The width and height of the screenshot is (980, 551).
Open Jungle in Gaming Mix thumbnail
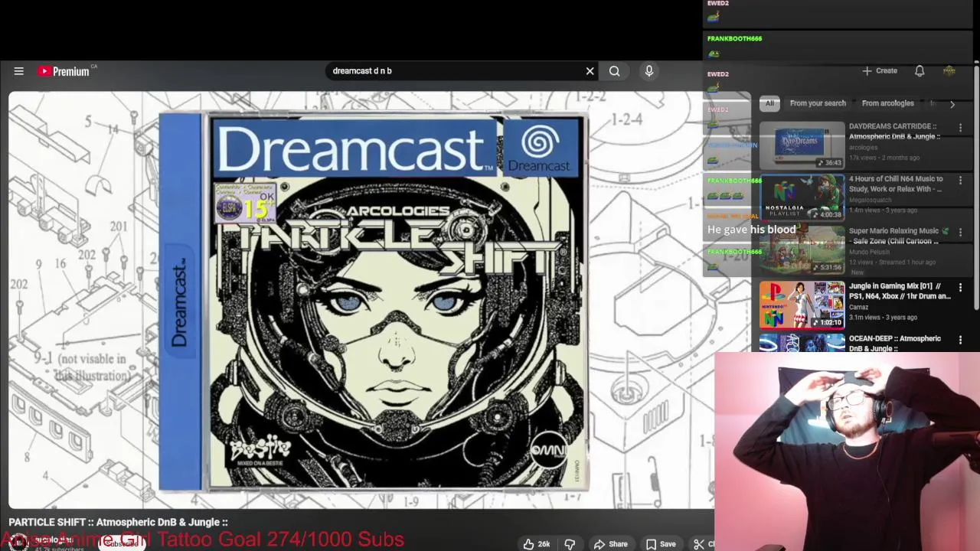pyautogui.click(x=802, y=304)
